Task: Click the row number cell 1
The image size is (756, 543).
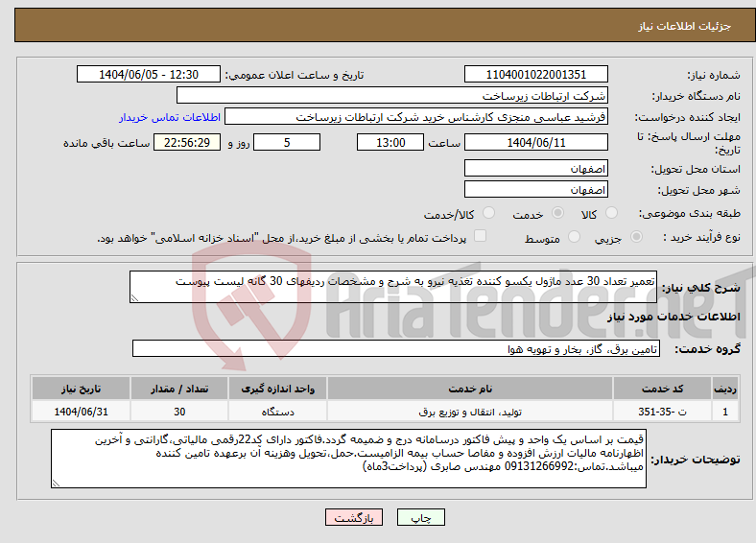Action: [725, 412]
